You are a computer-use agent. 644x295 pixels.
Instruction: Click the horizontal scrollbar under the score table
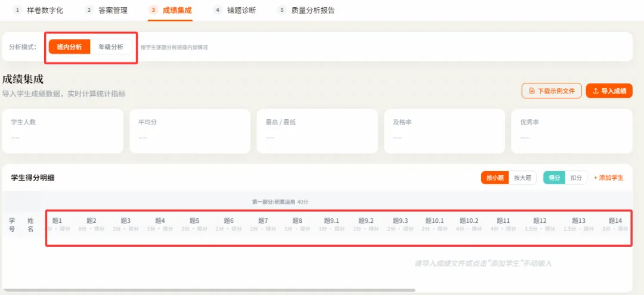(209, 290)
